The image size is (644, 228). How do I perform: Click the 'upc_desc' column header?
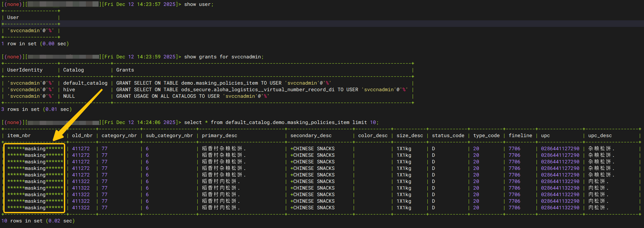[600, 135]
